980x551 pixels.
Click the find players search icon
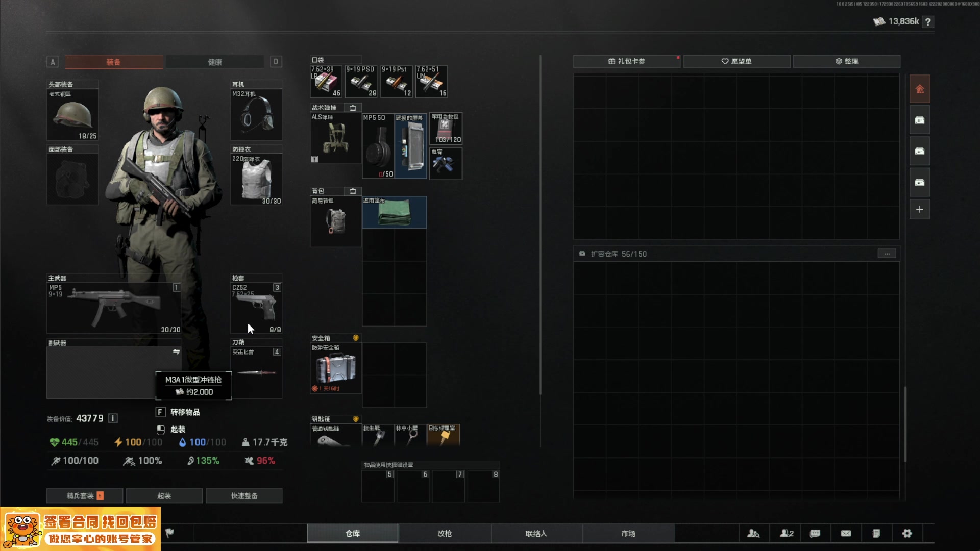point(753,533)
